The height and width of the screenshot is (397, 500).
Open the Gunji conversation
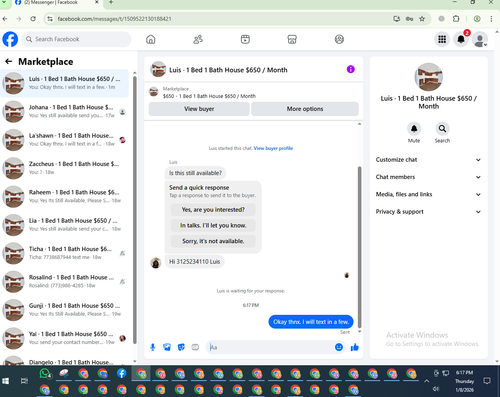coord(64,310)
